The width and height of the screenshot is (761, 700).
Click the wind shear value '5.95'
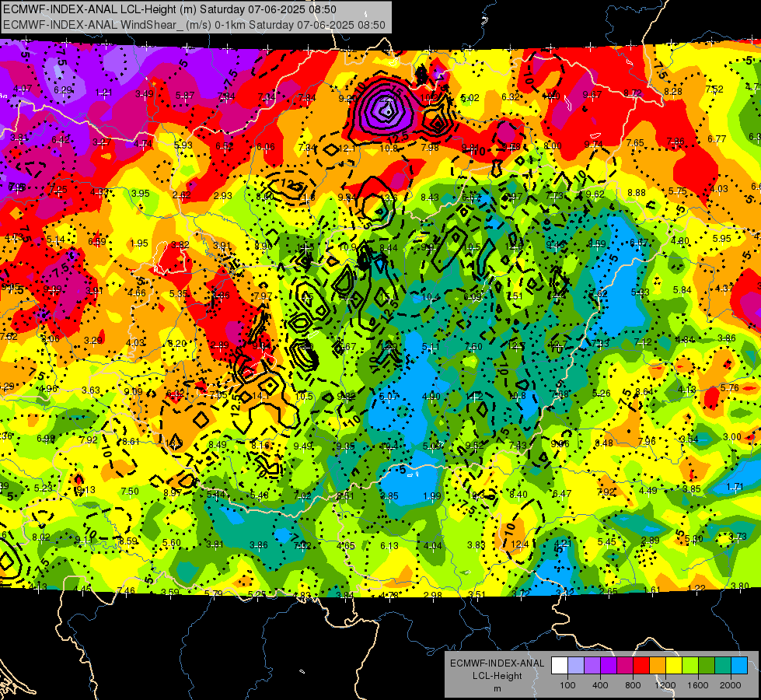pyautogui.click(x=722, y=239)
